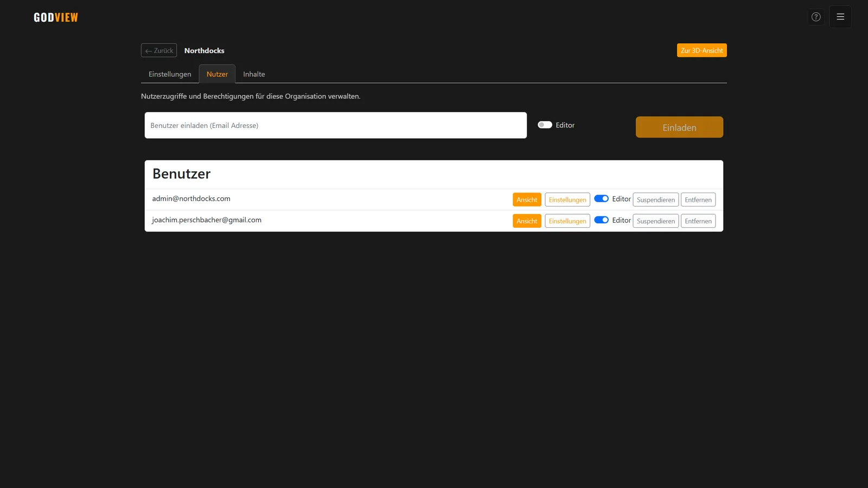This screenshot has width=868, height=488.
Task: Suspendieren the joachim.perschbacher@gmail.com user
Action: click(x=656, y=221)
